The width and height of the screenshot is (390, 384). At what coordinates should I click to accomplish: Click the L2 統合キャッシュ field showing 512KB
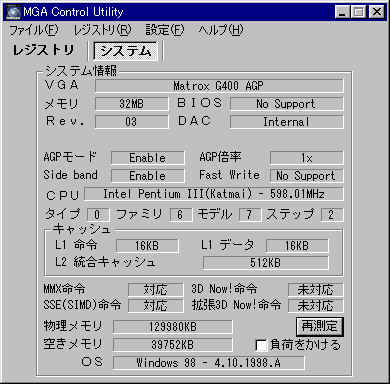coord(266,263)
